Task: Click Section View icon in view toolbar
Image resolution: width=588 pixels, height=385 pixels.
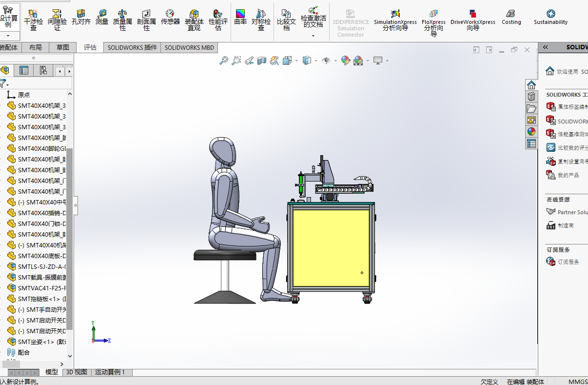Action: click(262, 61)
